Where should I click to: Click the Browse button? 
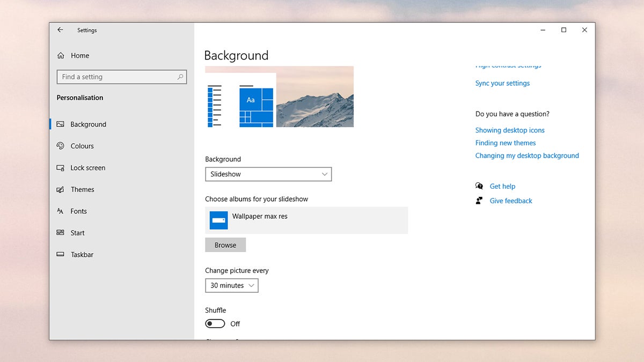click(x=225, y=245)
